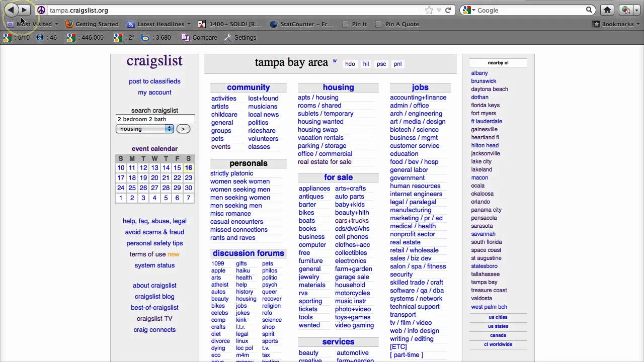
Task: Click the Google 21 count indicator
Action: (124, 37)
